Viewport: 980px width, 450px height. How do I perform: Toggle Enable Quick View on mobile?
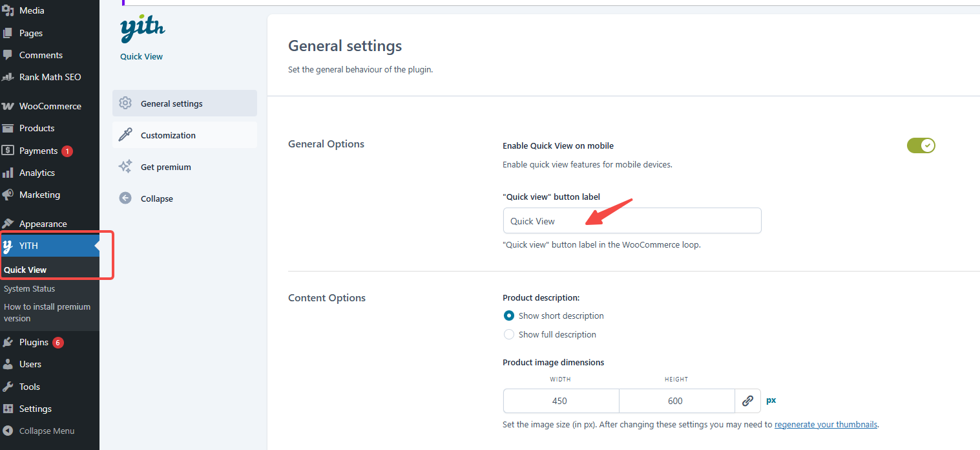[921, 145]
